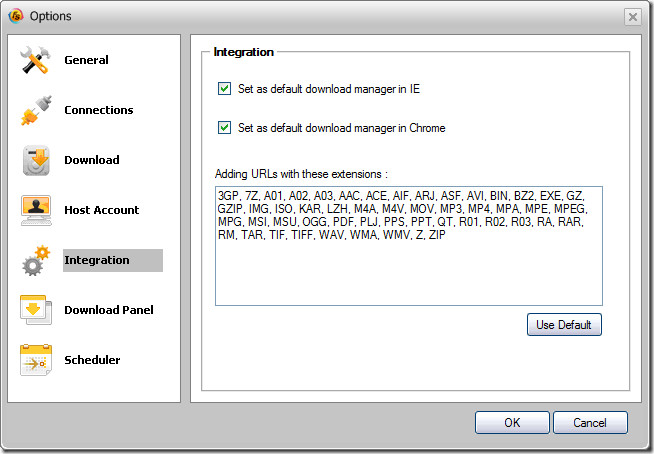Click the Use Default button

(x=564, y=325)
